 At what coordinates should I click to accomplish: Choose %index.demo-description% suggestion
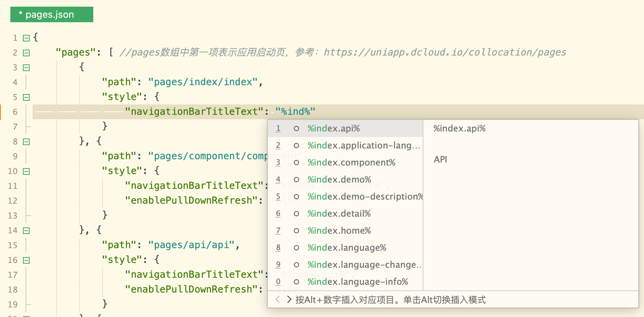point(345,197)
